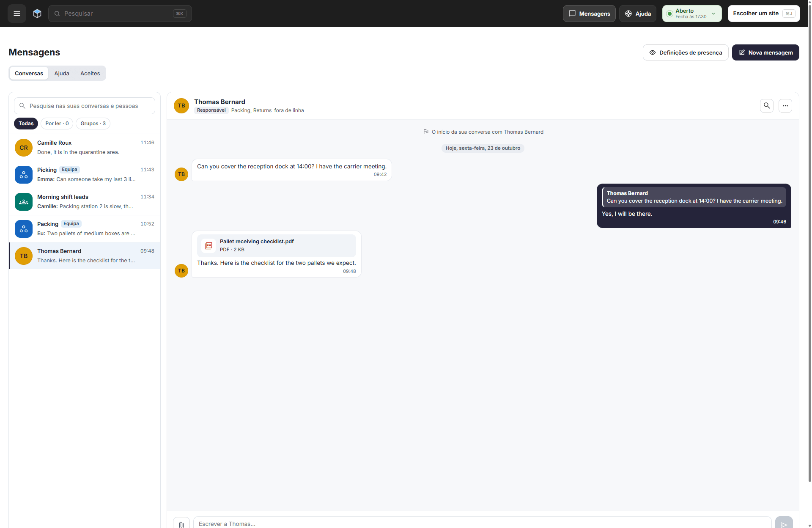812x528 pixels.
Task: Filter by Grupos conversations
Action: 93,124
